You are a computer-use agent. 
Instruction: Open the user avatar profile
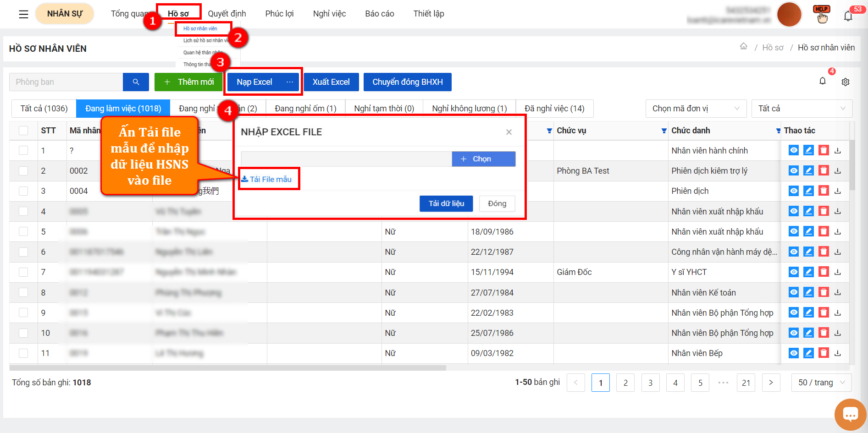point(789,14)
